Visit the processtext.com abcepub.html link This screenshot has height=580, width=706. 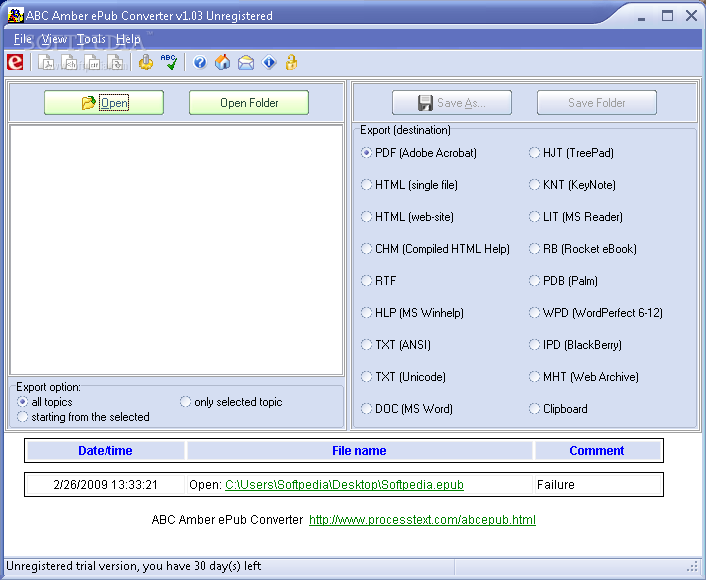[x=422, y=520]
